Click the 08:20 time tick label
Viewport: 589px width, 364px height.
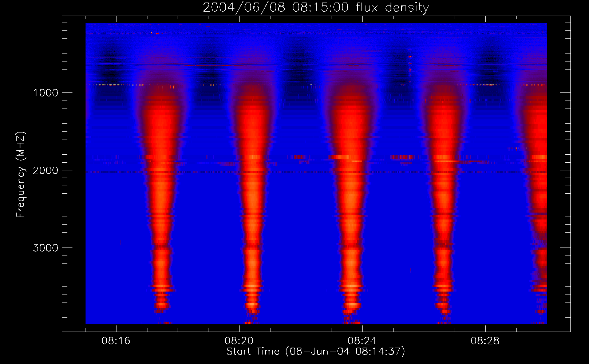pyautogui.click(x=239, y=341)
